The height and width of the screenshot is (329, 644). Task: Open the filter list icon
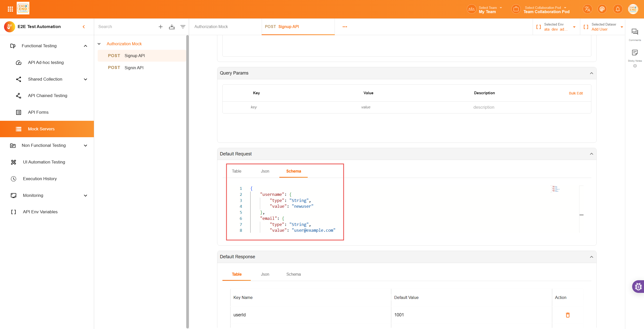pos(183,27)
